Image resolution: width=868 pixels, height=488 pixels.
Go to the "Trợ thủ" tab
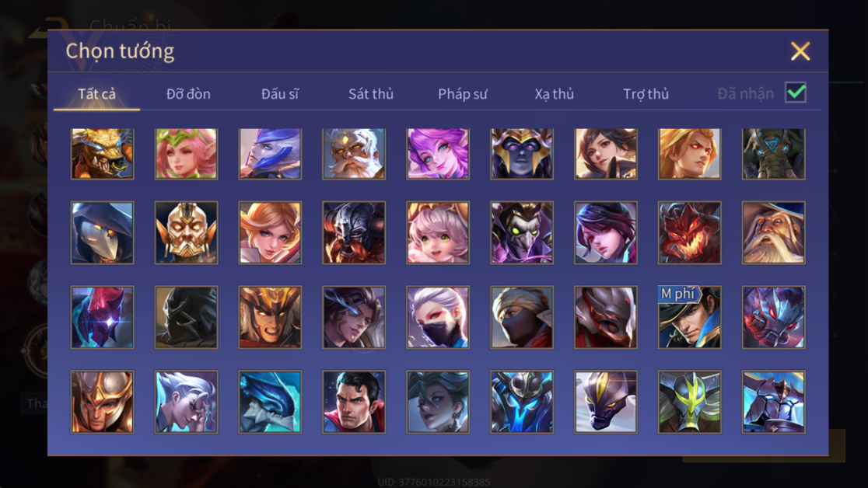(x=646, y=94)
